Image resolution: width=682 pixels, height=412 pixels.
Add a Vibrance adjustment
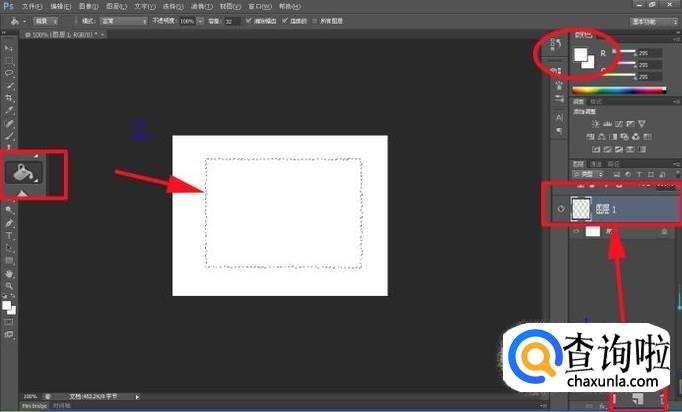(x=642, y=124)
